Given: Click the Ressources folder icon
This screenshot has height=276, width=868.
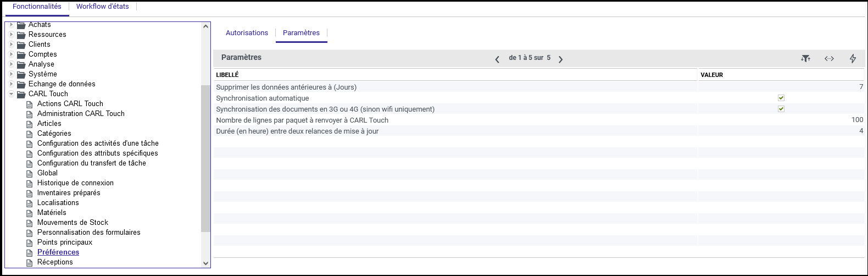Looking at the screenshot, I should [21, 35].
